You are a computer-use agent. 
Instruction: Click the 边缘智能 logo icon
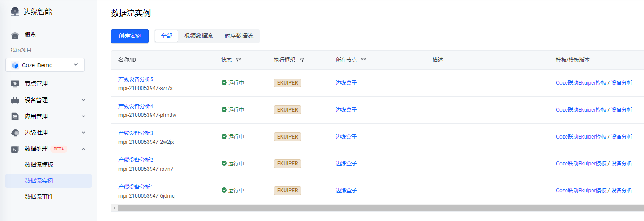[15, 12]
